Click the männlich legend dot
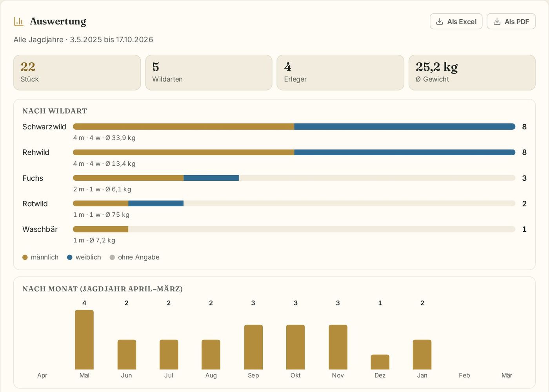 (x=25, y=257)
